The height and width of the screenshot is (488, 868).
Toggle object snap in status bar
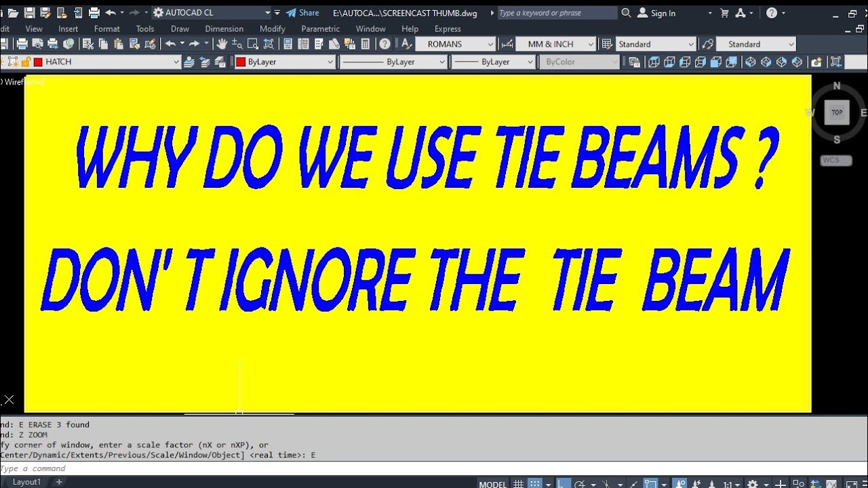pyautogui.click(x=650, y=484)
